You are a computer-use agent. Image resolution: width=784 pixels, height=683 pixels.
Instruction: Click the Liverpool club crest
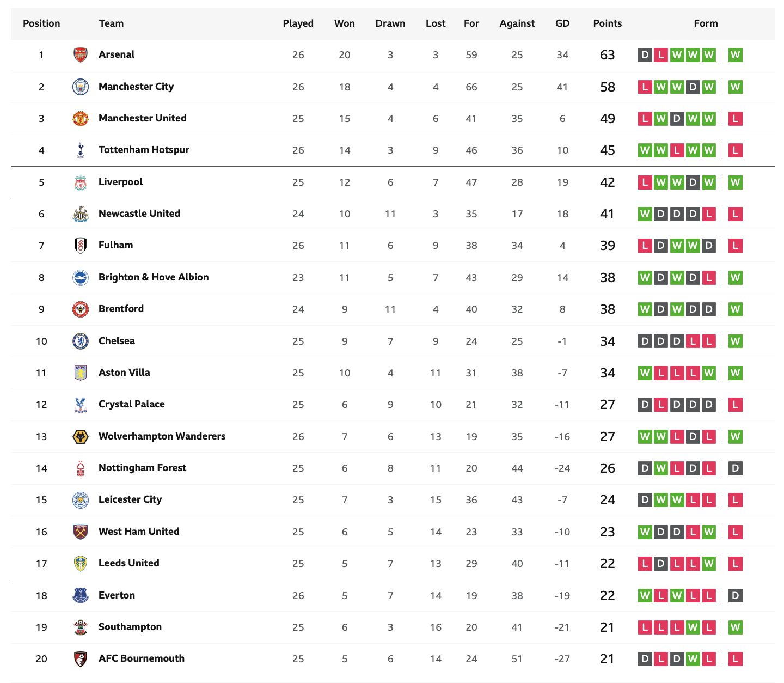81,182
